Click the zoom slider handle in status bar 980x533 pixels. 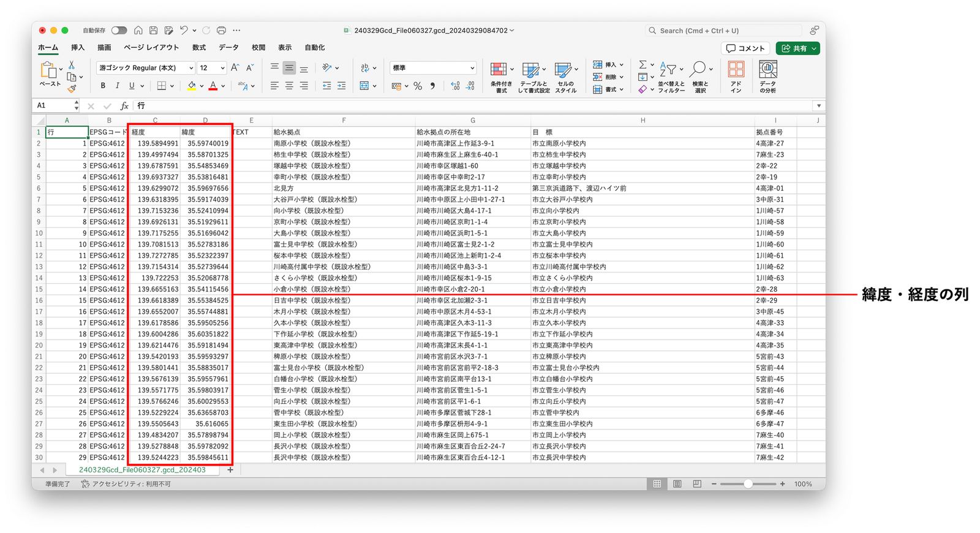pos(748,484)
